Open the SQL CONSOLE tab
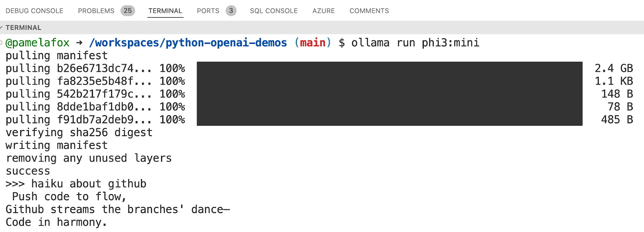The image size is (644, 232). [x=274, y=11]
